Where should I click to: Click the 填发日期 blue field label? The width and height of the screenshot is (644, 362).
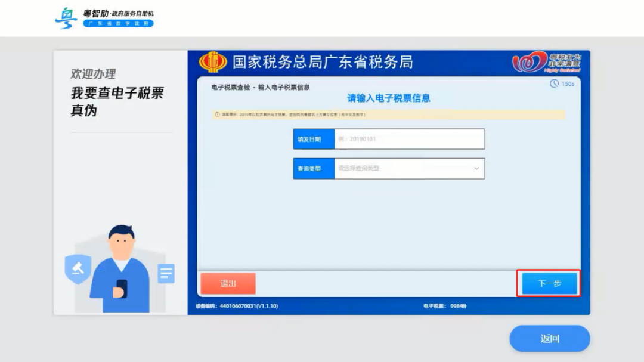pos(313,139)
